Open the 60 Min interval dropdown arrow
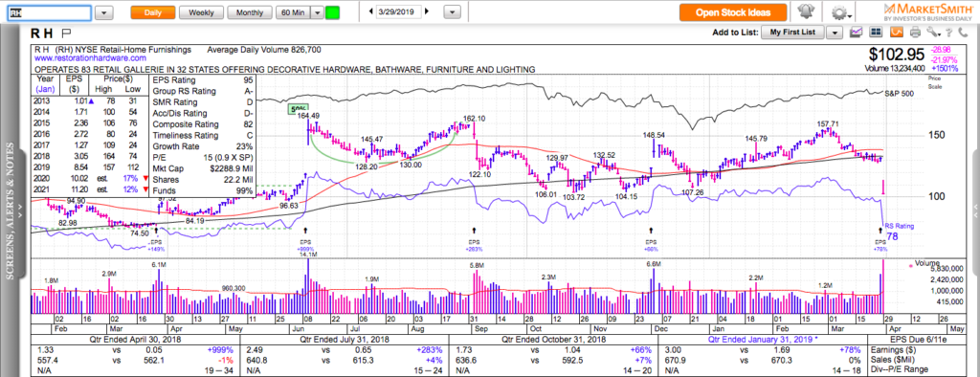Image resolution: width=980 pixels, height=377 pixels. tap(317, 12)
